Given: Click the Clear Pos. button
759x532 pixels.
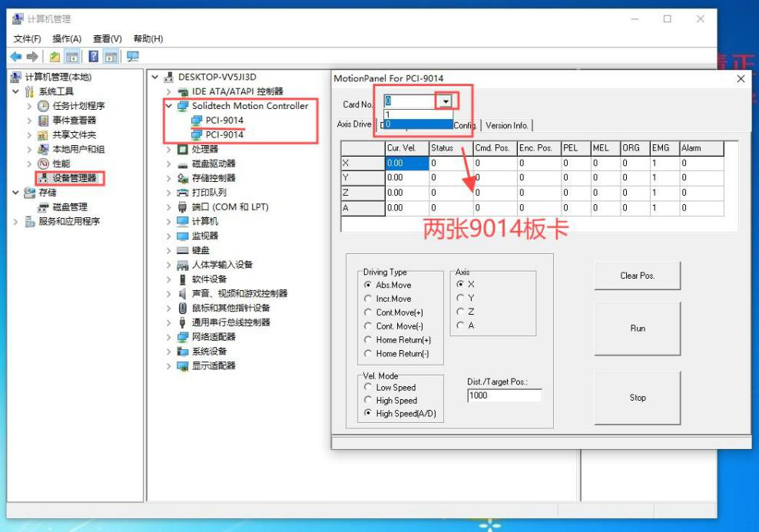Looking at the screenshot, I should [637, 276].
